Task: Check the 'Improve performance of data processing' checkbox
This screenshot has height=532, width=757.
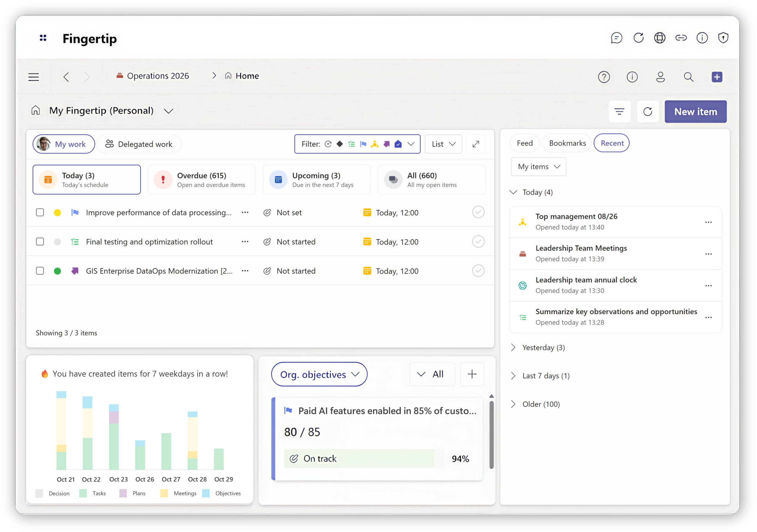Action: coord(40,212)
